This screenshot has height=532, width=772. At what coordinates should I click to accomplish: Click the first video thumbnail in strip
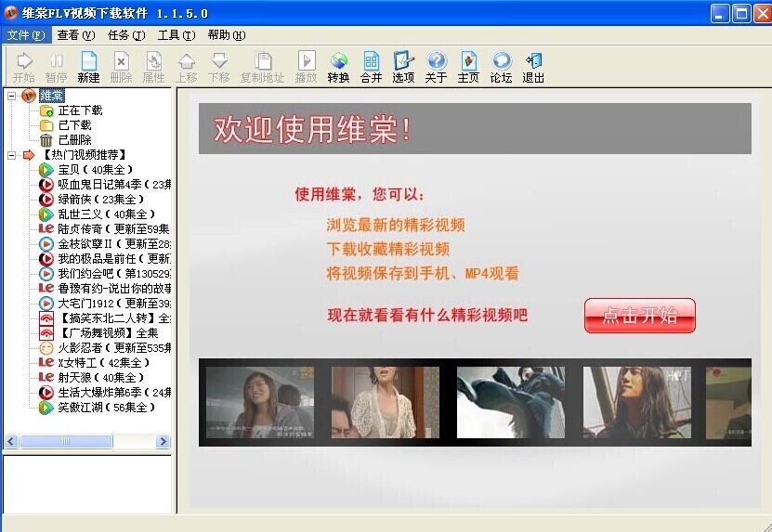point(260,402)
